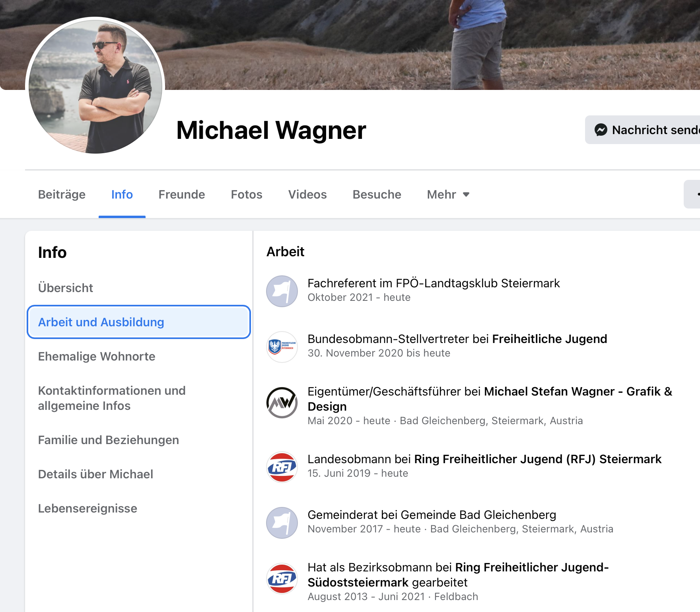Click Gemeinderat bei Gemeinde Bad Gleichenberg text
700x612 pixels.
(432, 515)
